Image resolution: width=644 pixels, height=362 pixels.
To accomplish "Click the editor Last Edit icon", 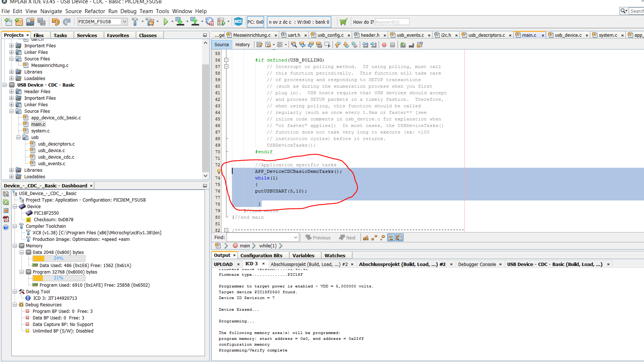I will [x=259, y=45].
